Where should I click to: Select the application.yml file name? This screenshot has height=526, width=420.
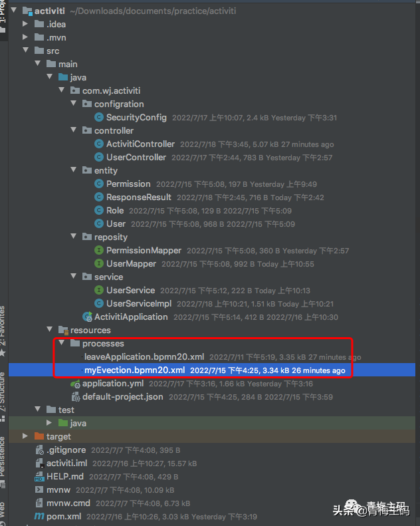pyautogui.click(x=113, y=384)
